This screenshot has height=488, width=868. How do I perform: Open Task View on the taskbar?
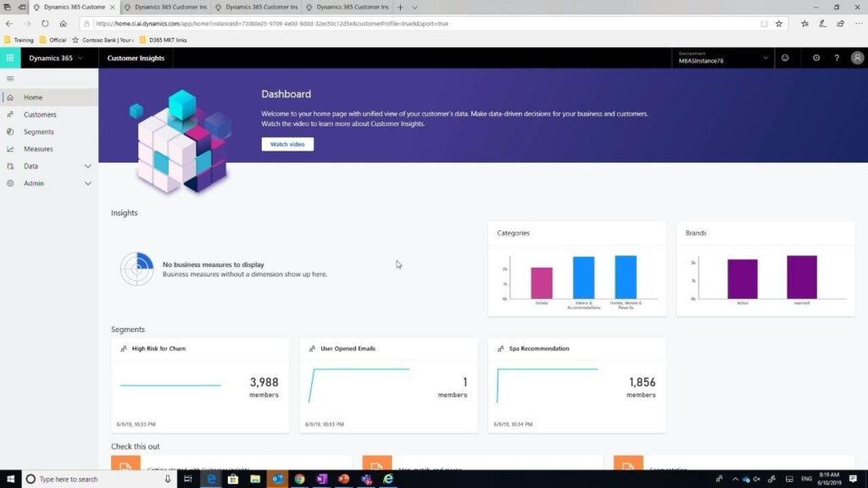point(187,480)
